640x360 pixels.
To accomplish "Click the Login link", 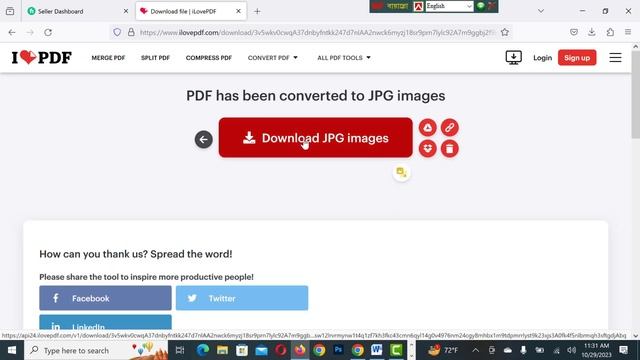I will point(542,58).
